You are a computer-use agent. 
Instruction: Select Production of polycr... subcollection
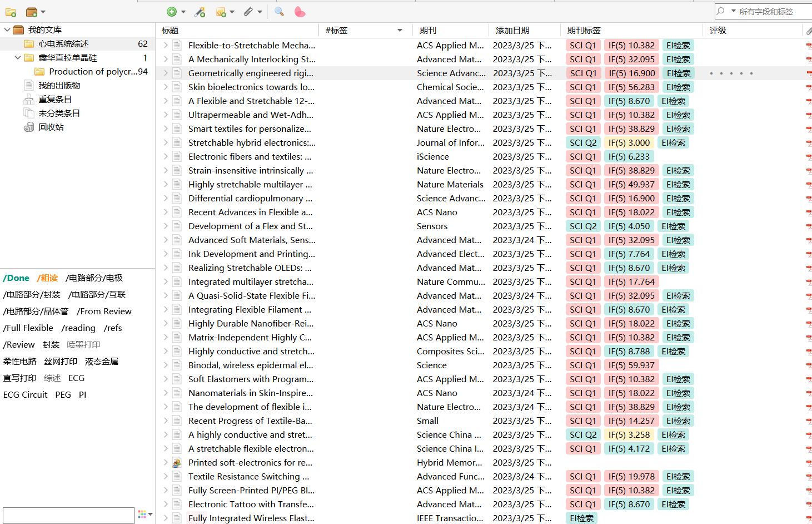[92, 72]
